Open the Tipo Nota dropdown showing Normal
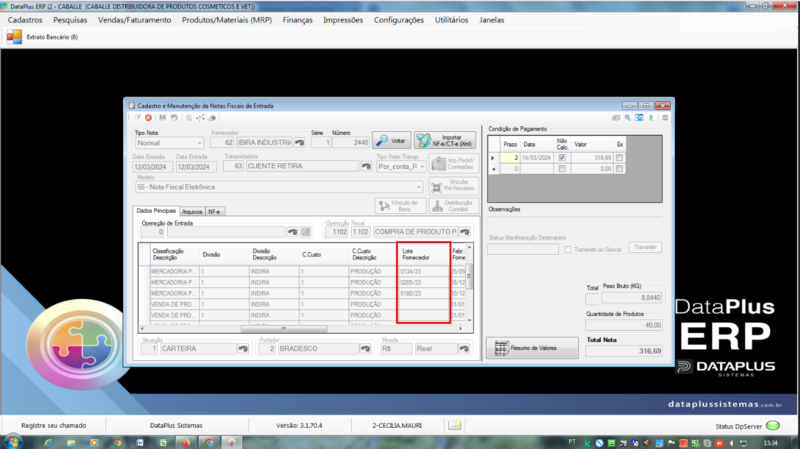The height and width of the screenshot is (449, 800). 168,143
